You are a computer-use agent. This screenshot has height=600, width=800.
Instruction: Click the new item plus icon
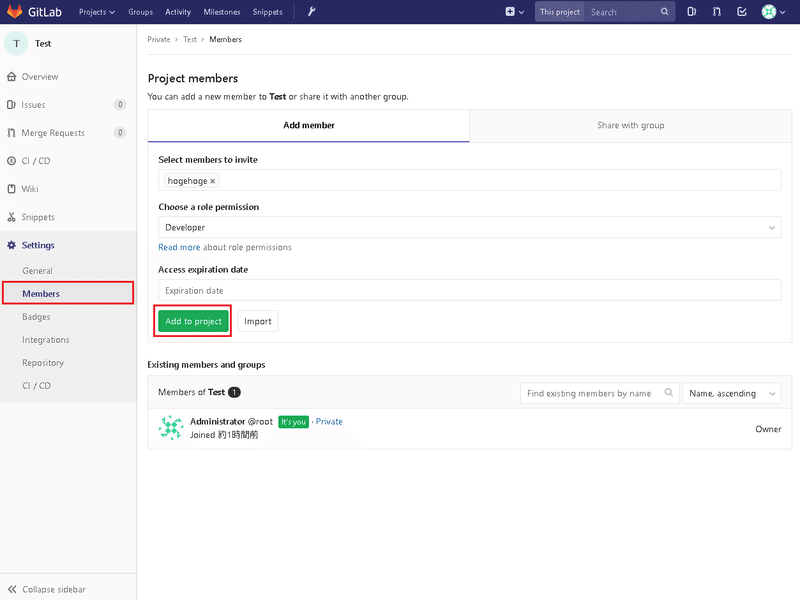(x=510, y=11)
